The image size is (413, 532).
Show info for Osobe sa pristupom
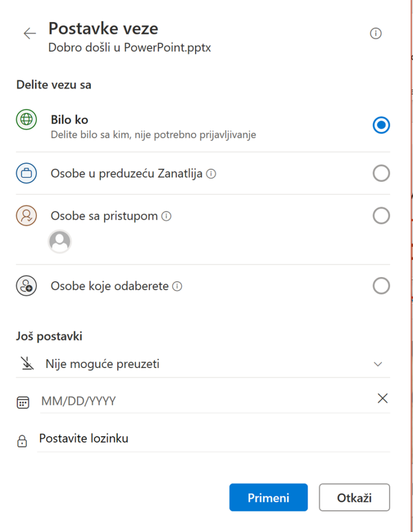[166, 216]
